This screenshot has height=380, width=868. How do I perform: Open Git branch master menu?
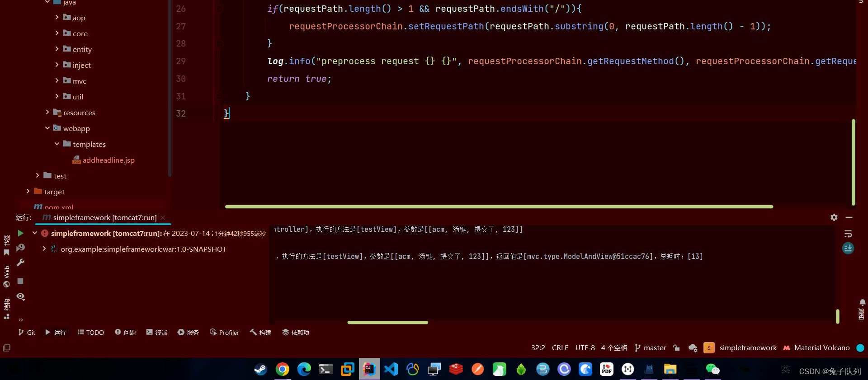pyautogui.click(x=651, y=347)
